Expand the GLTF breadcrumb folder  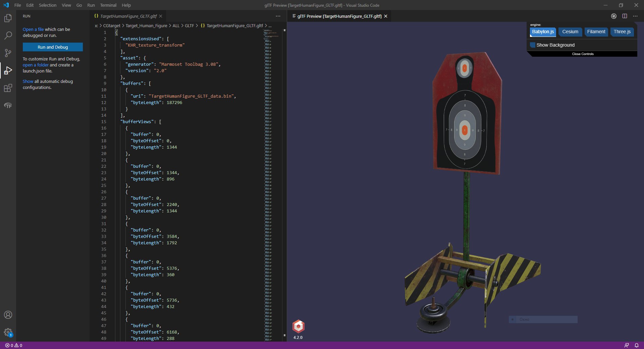click(x=189, y=26)
